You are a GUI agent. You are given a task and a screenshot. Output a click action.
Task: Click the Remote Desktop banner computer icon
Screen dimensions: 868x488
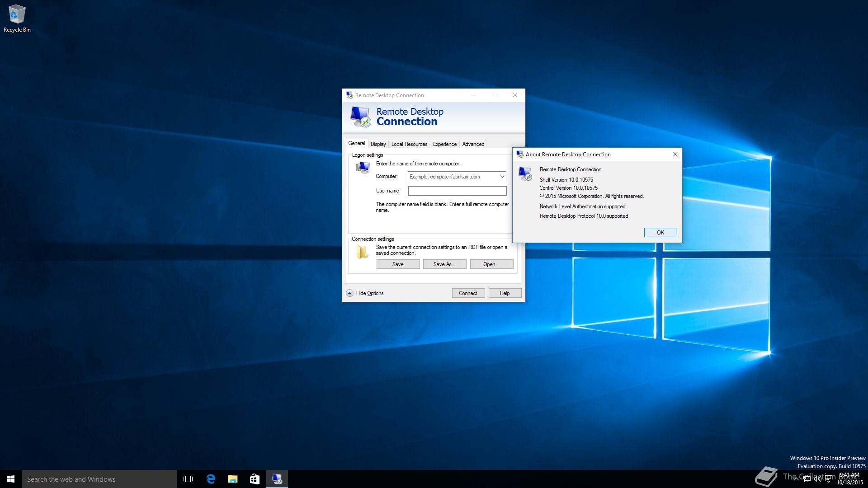[360, 117]
